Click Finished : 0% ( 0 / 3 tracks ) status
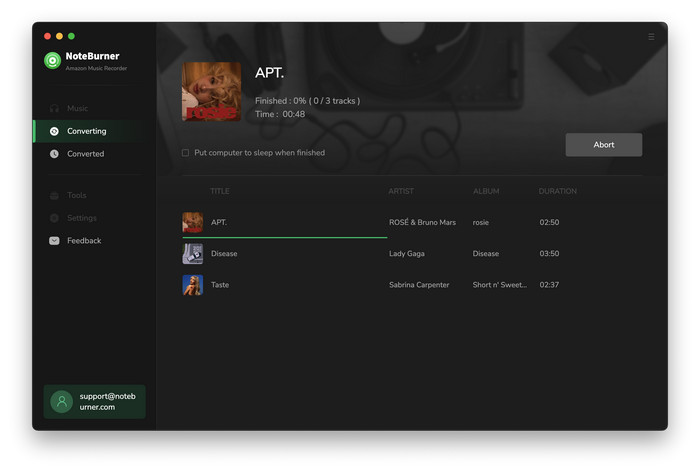This screenshot has height=473, width=700. point(308,101)
